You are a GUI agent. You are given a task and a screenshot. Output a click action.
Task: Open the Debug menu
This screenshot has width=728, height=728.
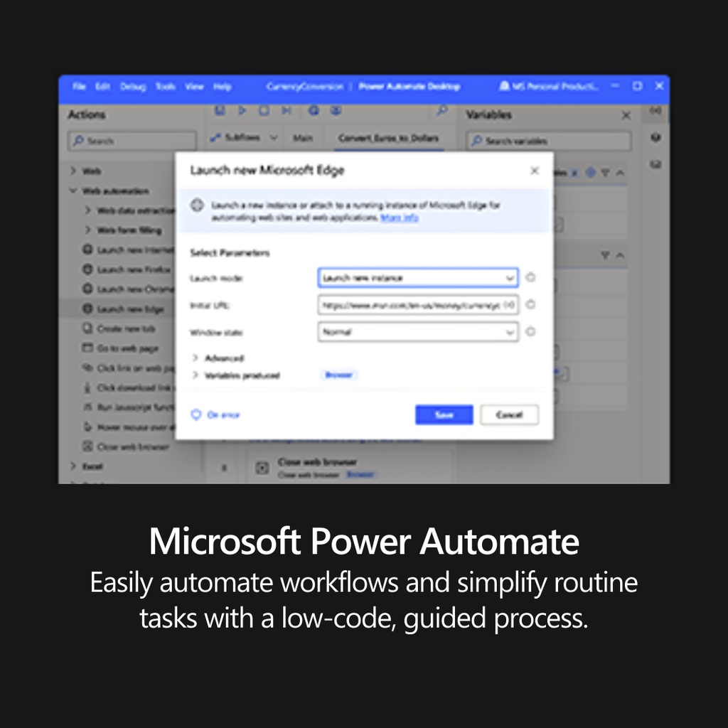[133, 86]
